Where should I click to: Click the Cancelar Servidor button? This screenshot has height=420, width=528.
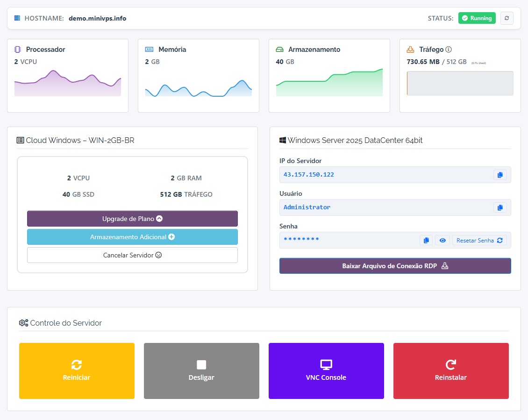pos(132,255)
